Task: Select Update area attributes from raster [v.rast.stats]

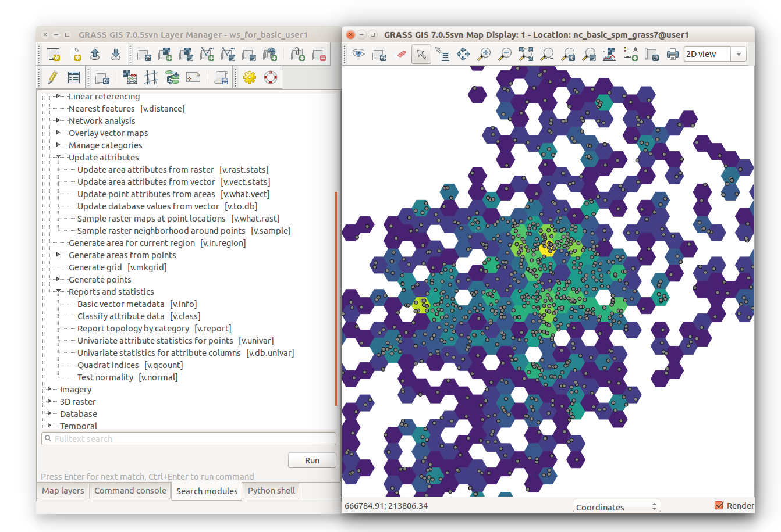Action: coord(173,170)
